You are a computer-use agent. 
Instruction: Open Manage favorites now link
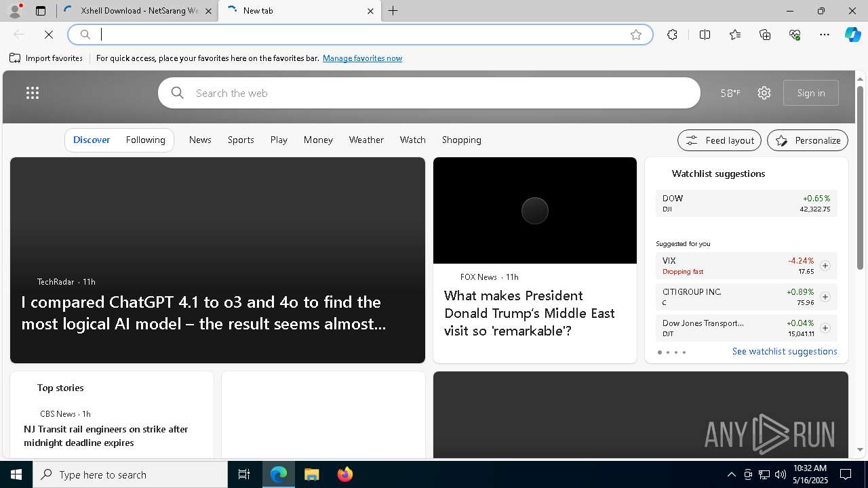362,58
